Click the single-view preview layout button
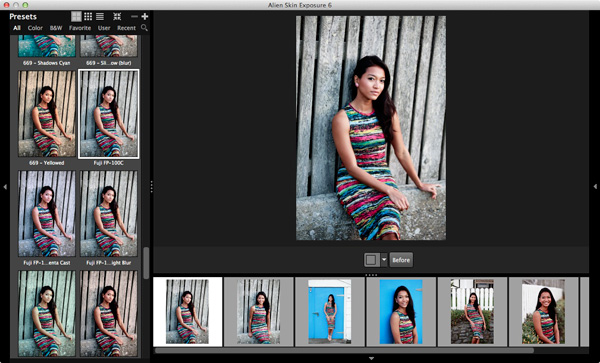Viewport: 600px width, 363px height. 371,260
